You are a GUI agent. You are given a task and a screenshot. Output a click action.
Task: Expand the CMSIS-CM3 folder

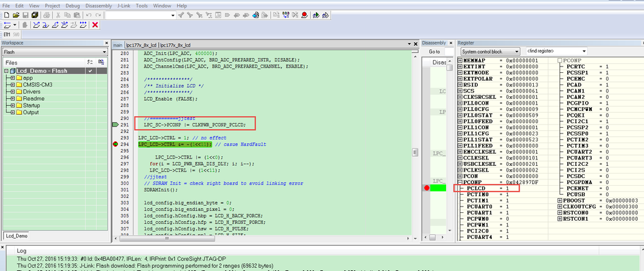[13, 85]
